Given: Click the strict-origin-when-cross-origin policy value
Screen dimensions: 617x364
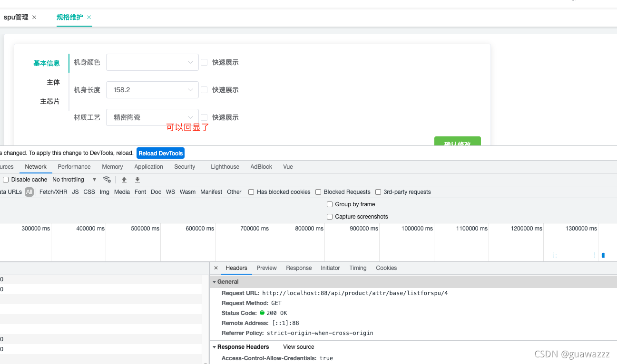Looking at the screenshot, I should coord(320,333).
